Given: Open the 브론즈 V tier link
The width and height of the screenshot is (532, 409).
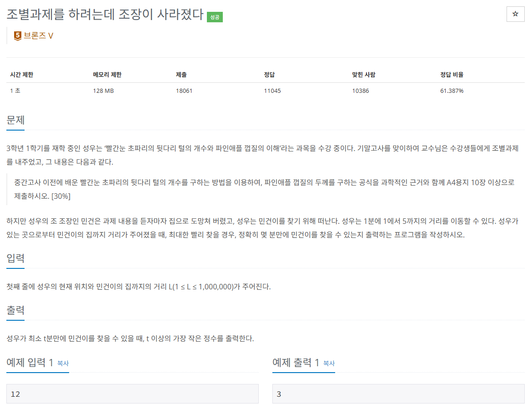Looking at the screenshot, I should tap(37, 35).
